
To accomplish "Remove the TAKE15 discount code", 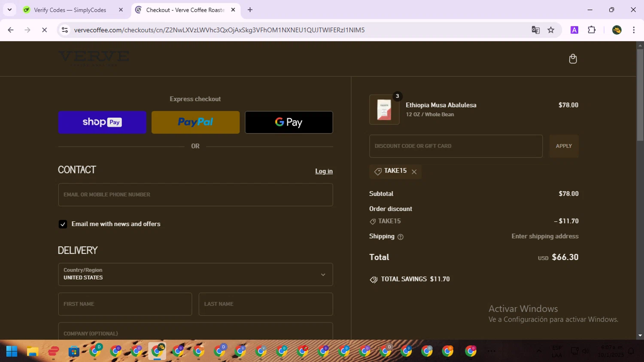I will point(414,172).
